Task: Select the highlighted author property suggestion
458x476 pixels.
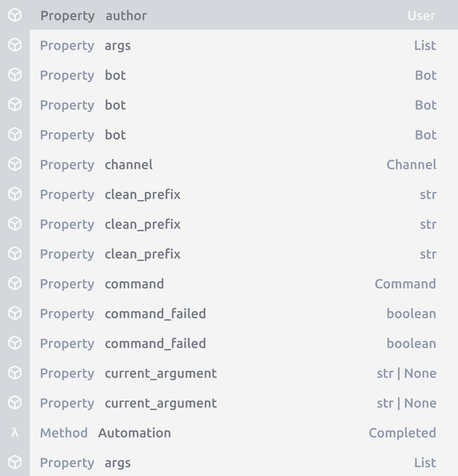Action: click(126, 16)
